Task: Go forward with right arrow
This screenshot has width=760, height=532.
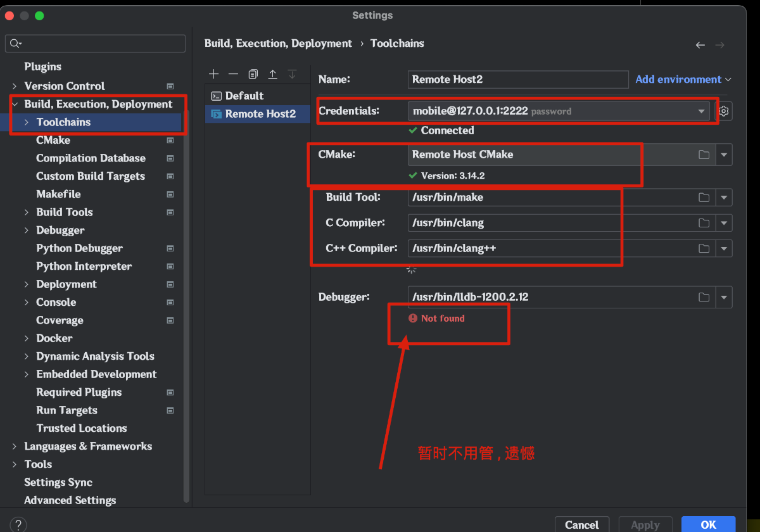Action: click(719, 45)
